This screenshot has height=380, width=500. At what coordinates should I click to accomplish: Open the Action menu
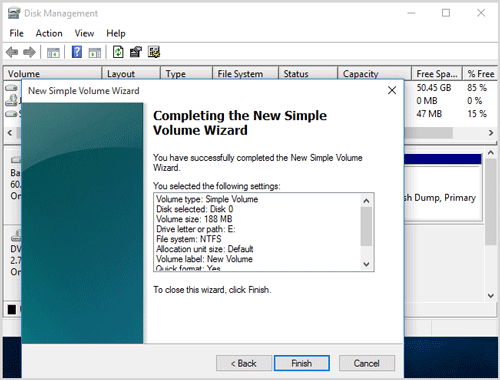pos(49,33)
